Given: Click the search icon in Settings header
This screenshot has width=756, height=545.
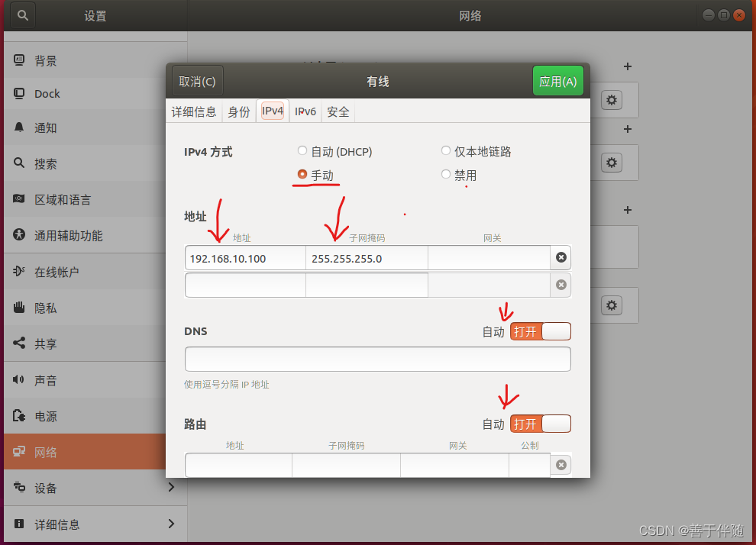Looking at the screenshot, I should pyautogui.click(x=23, y=15).
